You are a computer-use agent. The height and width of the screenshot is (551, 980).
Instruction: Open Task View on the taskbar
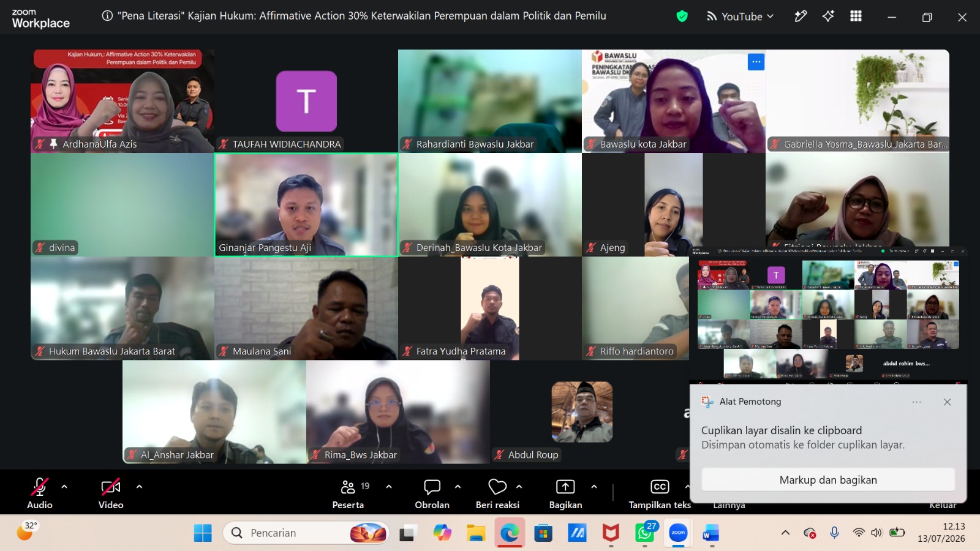click(408, 533)
